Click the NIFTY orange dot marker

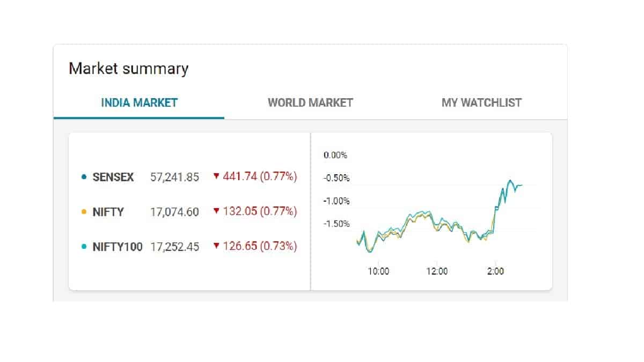point(84,212)
